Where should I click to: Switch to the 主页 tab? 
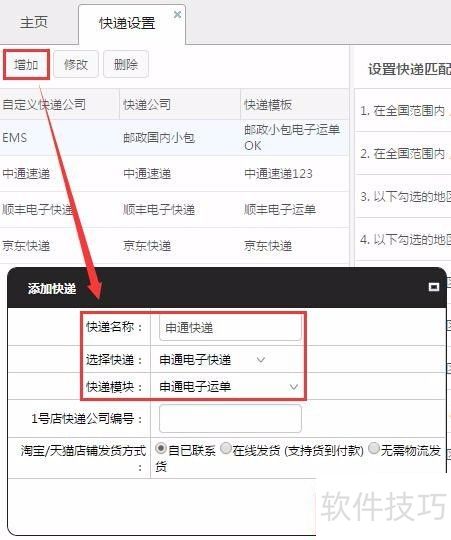pyautogui.click(x=34, y=23)
